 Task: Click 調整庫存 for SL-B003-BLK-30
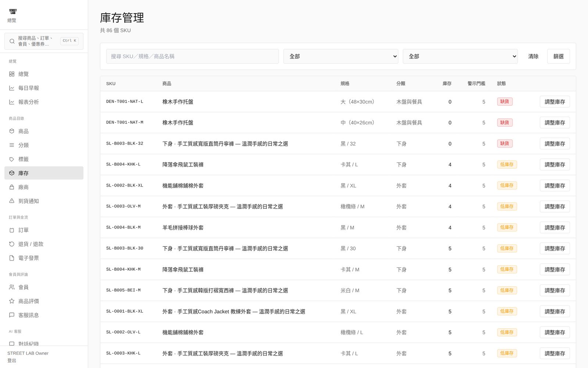(x=555, y=248)
